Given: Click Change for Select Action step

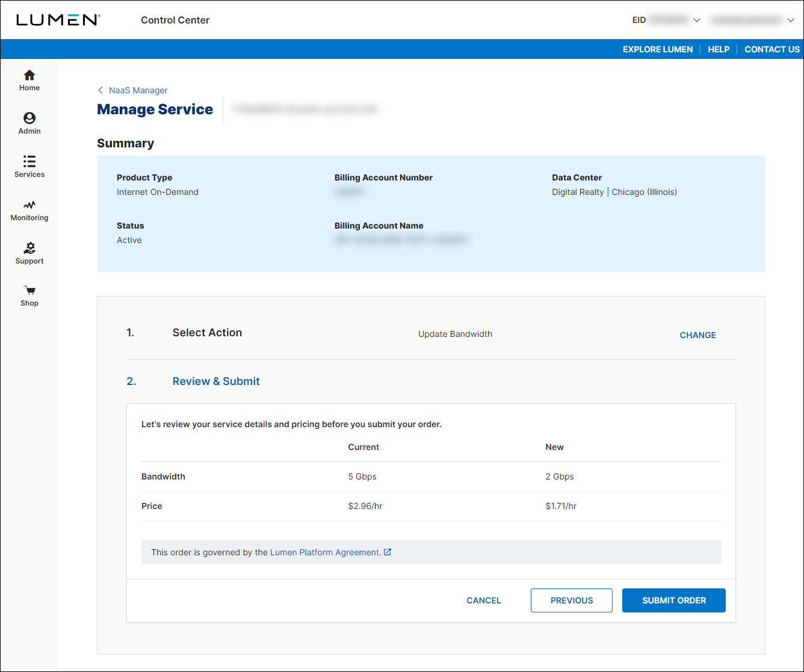Looking at the screenshot, I should pyautogui.click(x=698, y=335).
